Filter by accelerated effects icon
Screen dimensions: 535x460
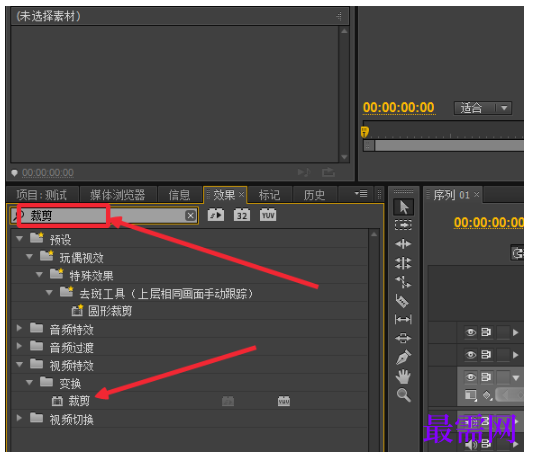tap(216, 215)
